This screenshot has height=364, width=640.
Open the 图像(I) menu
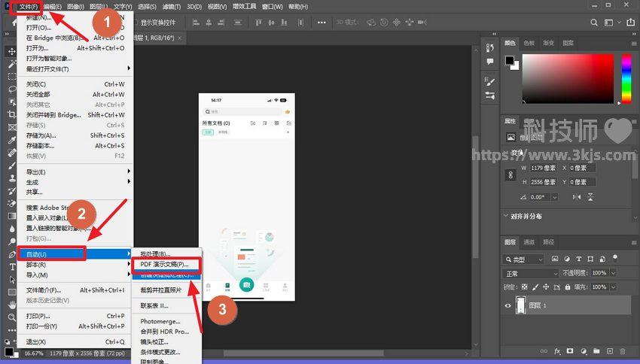coord(75,7)
